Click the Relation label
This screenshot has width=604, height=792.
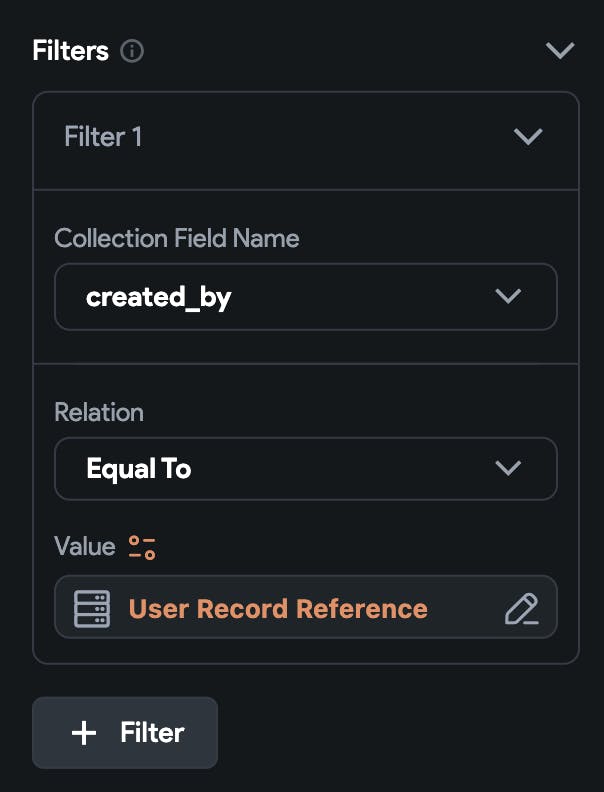tap(99, 412)
